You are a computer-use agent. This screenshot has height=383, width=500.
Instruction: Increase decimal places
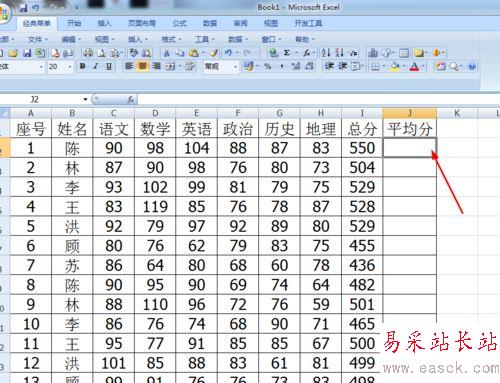(x=296, y=66)
